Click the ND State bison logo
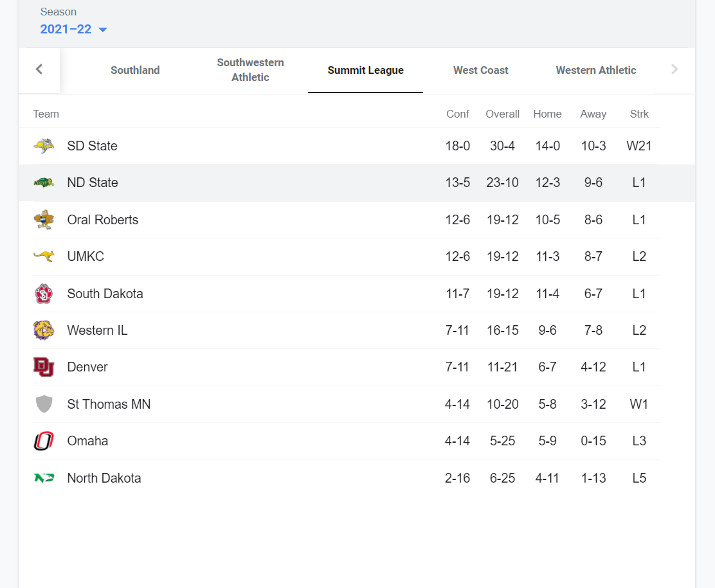Image resolution: width=715 pixels, height=588 pixels. pyautogui.click(x=44, y=183)
